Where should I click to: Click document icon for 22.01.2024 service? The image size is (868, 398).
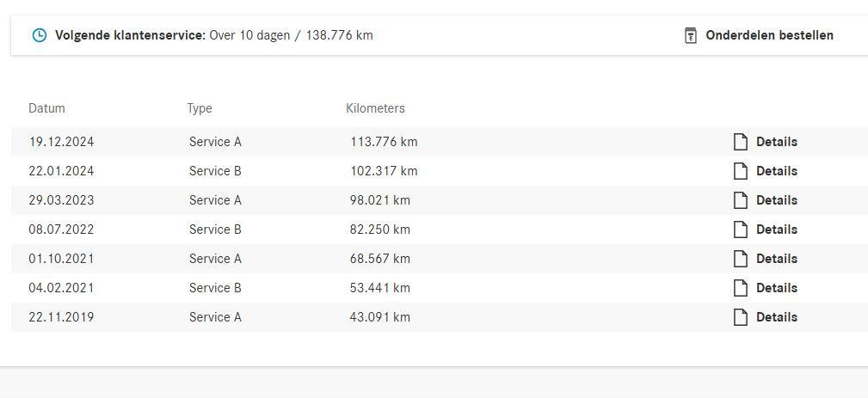point(740,171)
